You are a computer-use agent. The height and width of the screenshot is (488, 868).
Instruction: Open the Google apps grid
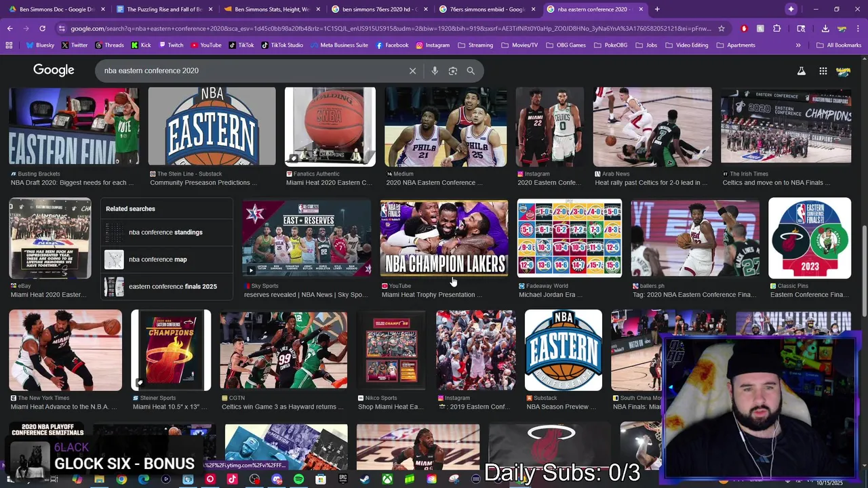(x=823, y=70)
